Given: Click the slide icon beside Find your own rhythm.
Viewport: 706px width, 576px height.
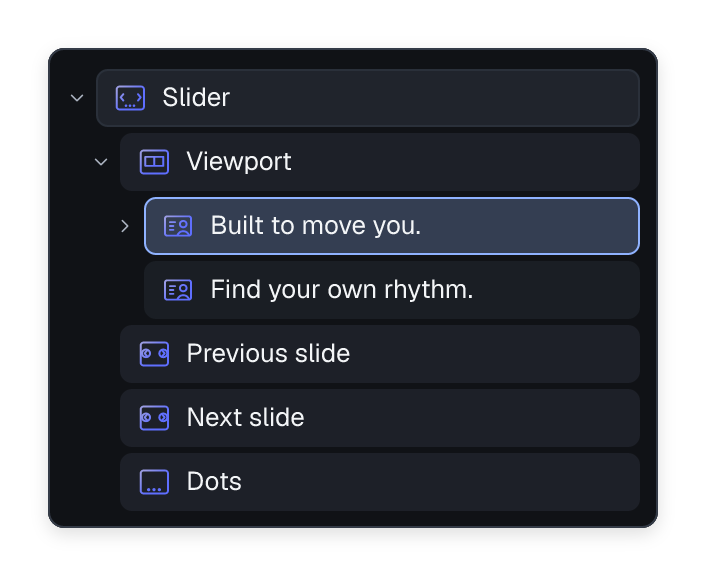Looking at the screenshot, I should pyautogui.click(x=178, y=290).
